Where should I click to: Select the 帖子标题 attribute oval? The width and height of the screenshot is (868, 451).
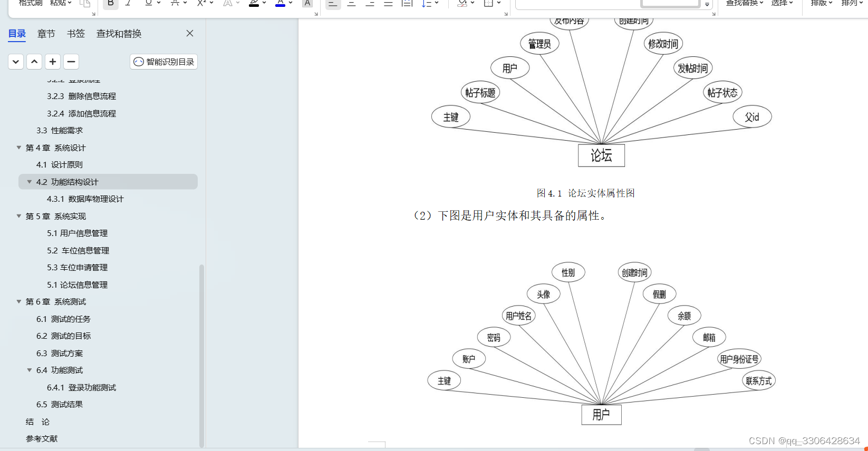480,93
